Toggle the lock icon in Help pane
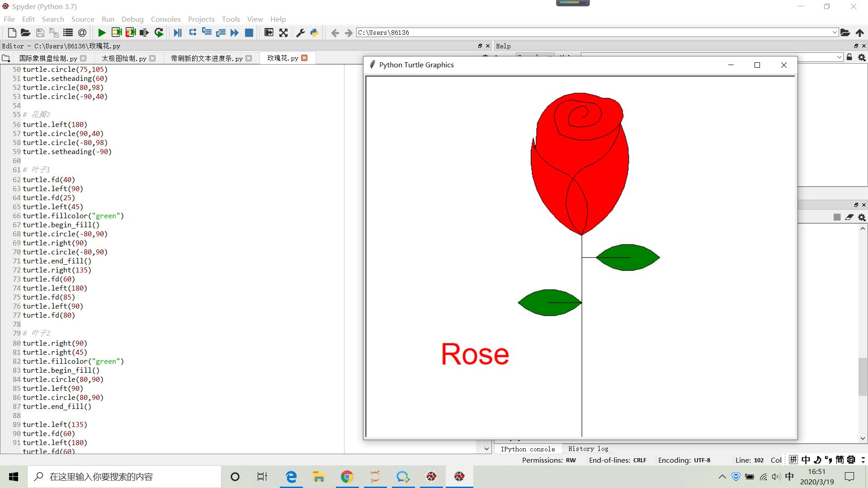 (x=849, y=57)
